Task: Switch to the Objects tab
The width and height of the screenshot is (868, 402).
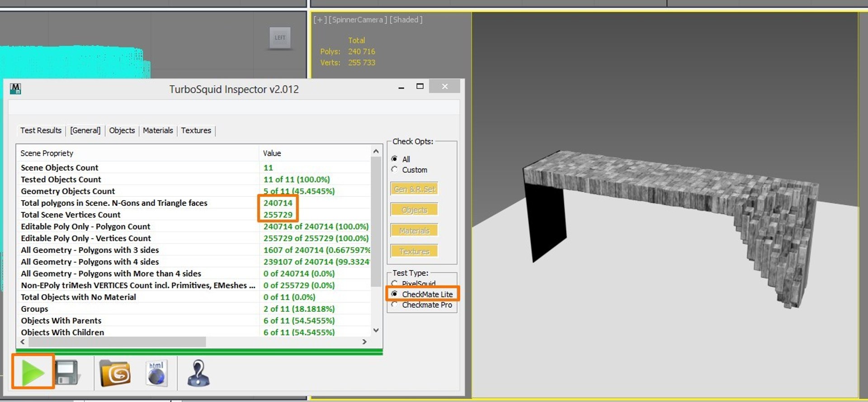Action: pyautogui.click(x=122, y=131)
